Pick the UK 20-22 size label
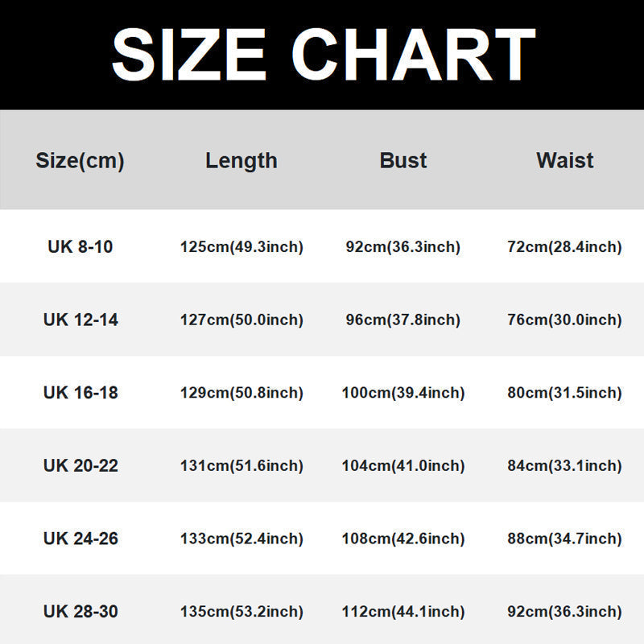This screenshot has width=644, height=644. [80, 466]
